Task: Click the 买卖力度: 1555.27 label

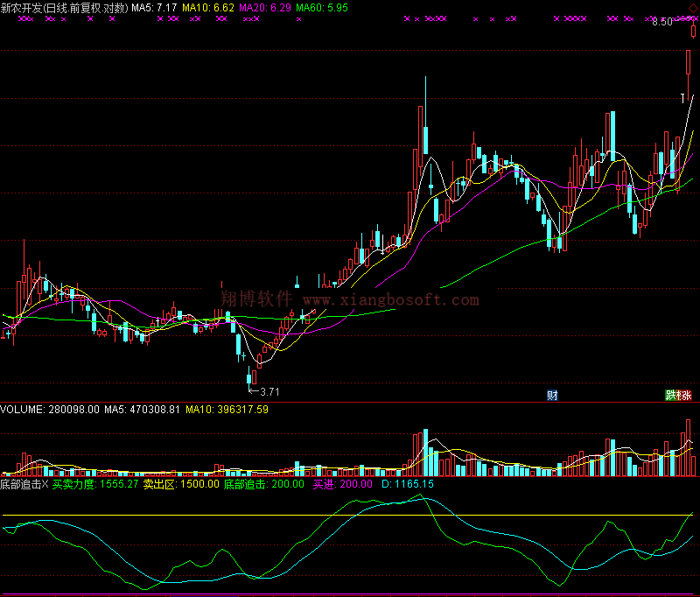Action: [95, 484]
